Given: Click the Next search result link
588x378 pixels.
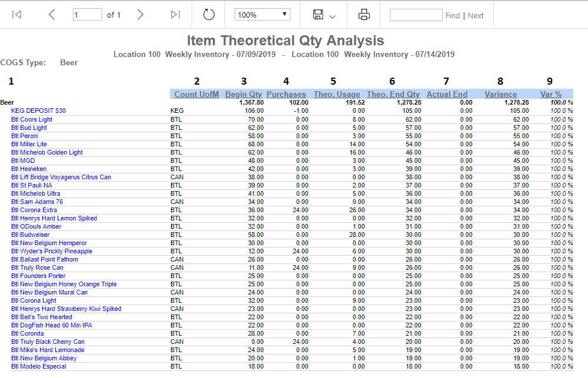Looking at the screenshot, I should (x=476, y=15).
